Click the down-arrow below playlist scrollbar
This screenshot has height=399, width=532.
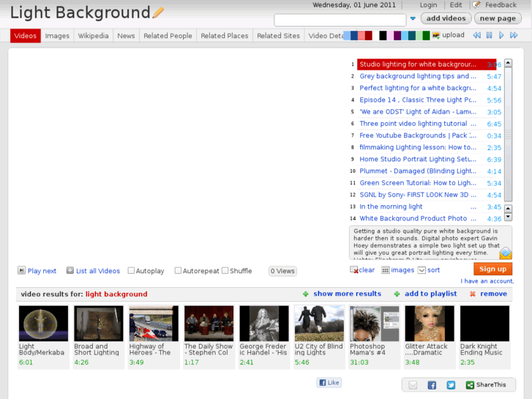(508, 217)
